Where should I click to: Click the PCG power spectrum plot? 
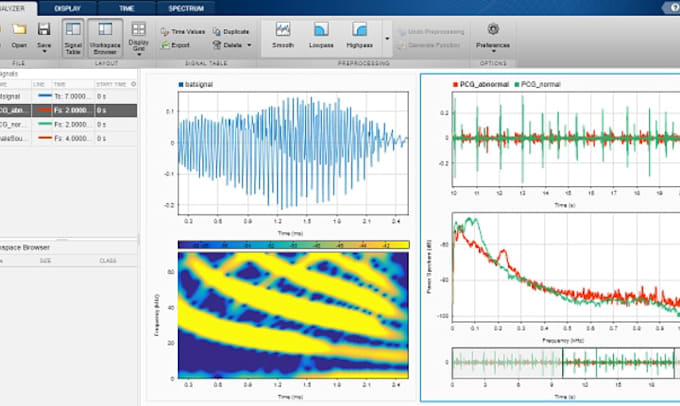click(x=566, y=268)
